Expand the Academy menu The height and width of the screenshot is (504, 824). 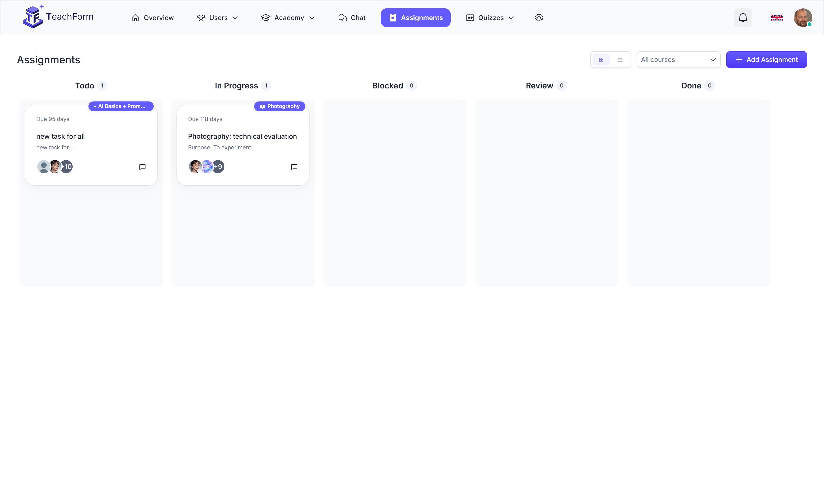(288, 18)
